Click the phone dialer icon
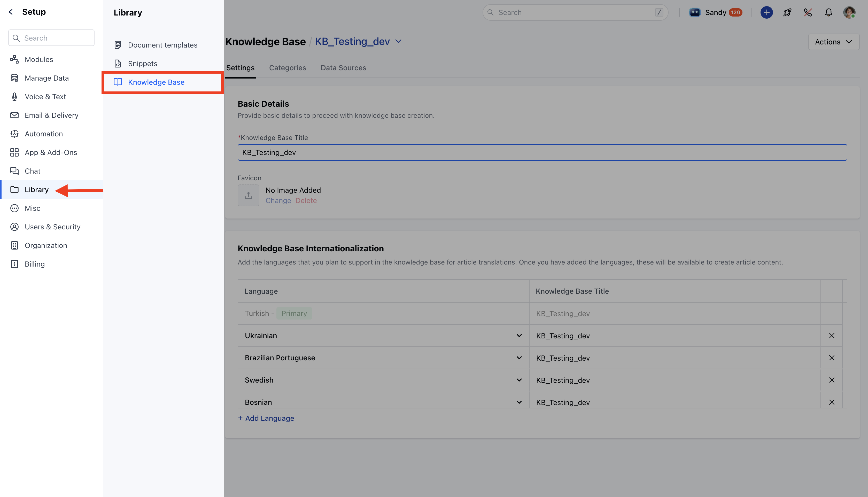Viewport: 868px width, 497px height. click(808, 13)
